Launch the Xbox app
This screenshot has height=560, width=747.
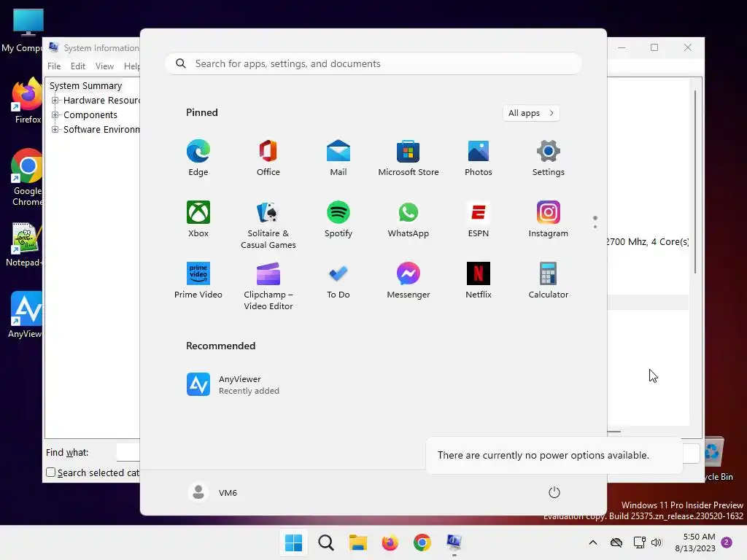(x=198, y=219)
